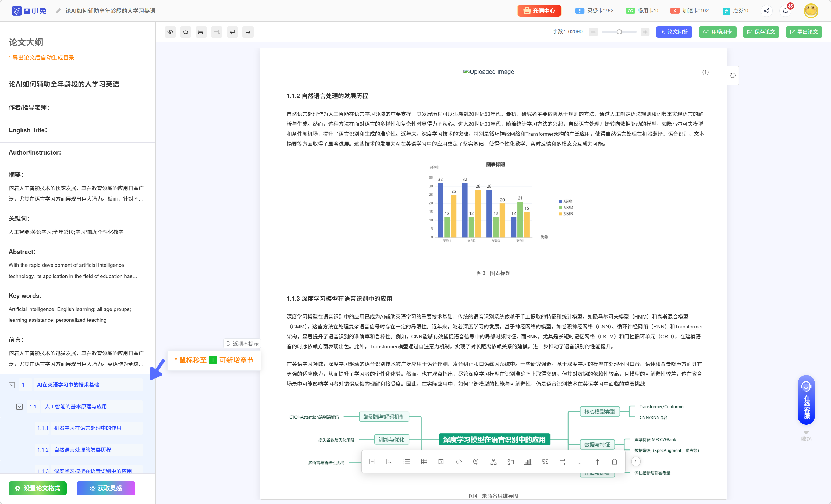
Task: Collapse section 1.1 in outline
Action: click(x=20, y=407)
